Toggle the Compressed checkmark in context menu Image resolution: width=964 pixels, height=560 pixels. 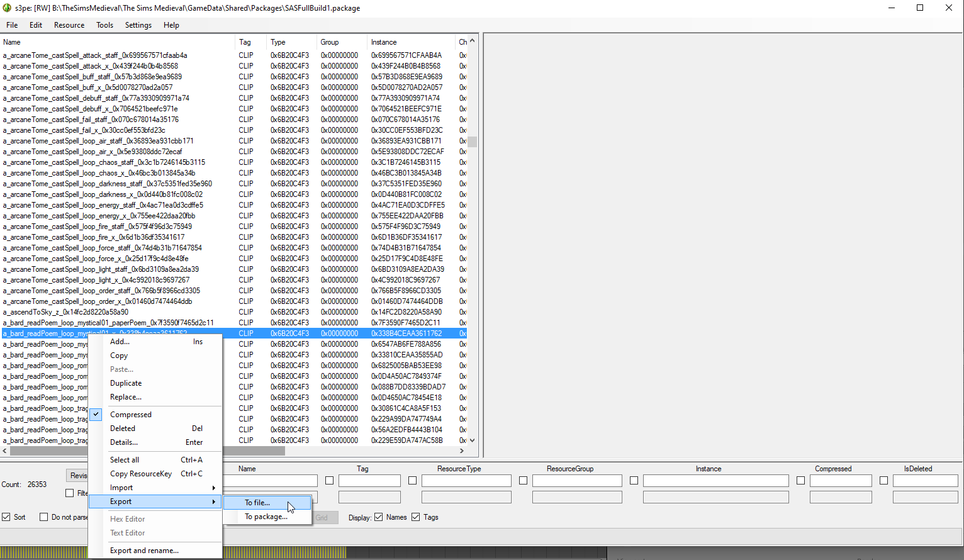[x=96, y=415]
